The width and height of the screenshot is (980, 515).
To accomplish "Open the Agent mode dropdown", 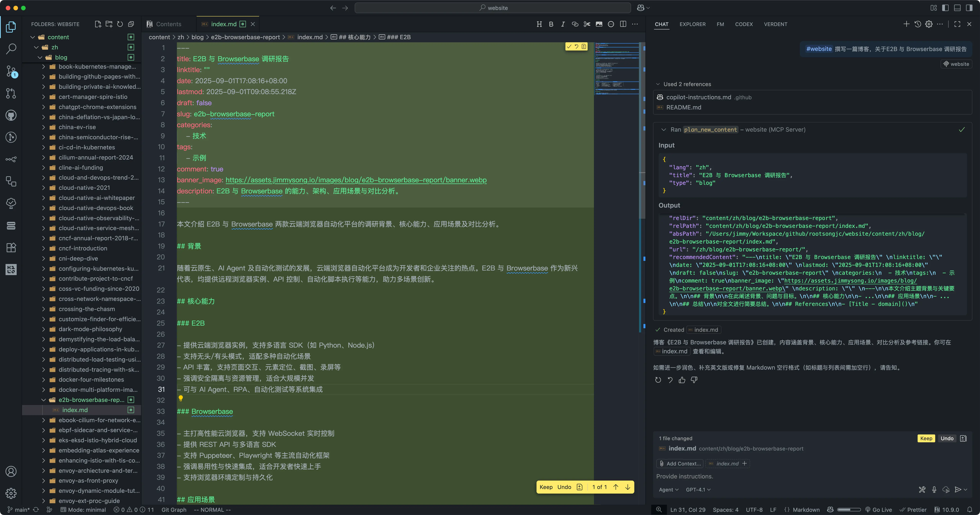I will [x=668, y=490].
